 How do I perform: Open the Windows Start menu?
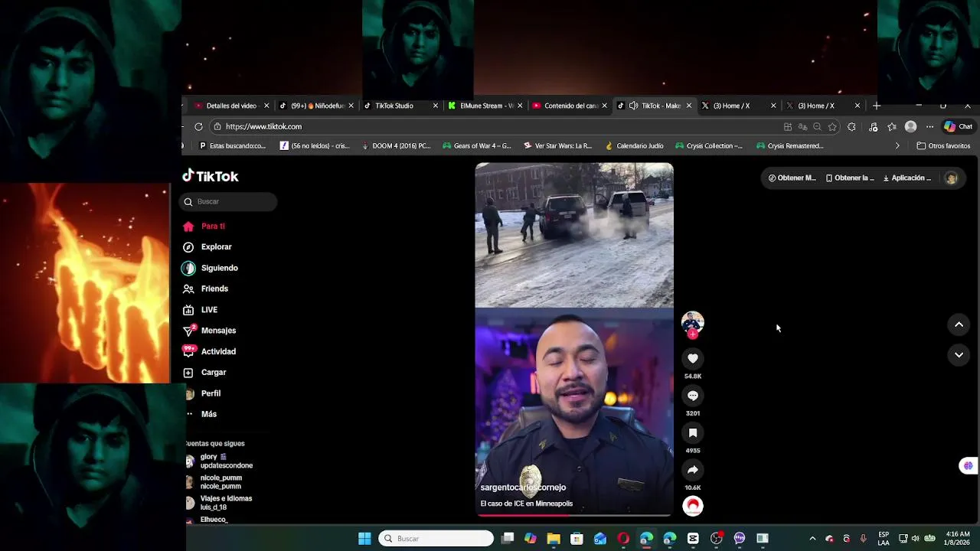point(364,539)
